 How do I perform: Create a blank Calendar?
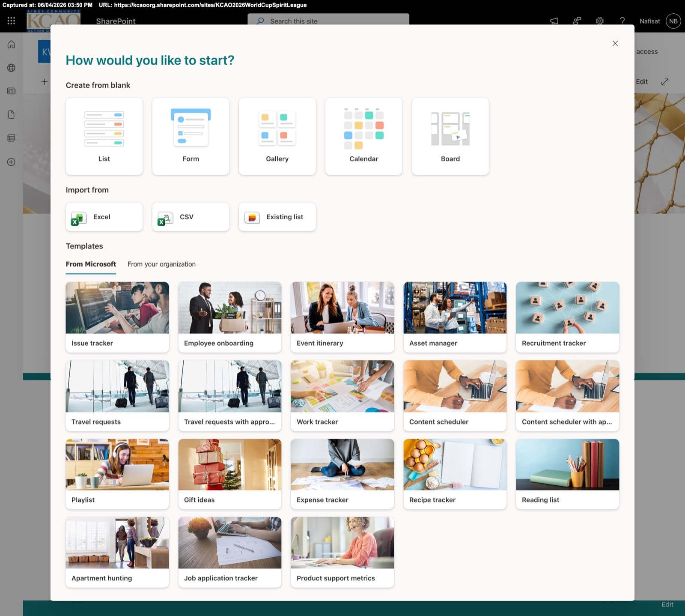[363, 136]
